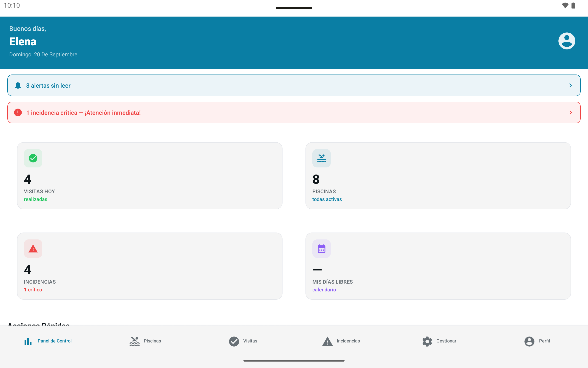Tap the swimmer icon in bottom navigation
The image size is (588, 368).
click(134, 341)
